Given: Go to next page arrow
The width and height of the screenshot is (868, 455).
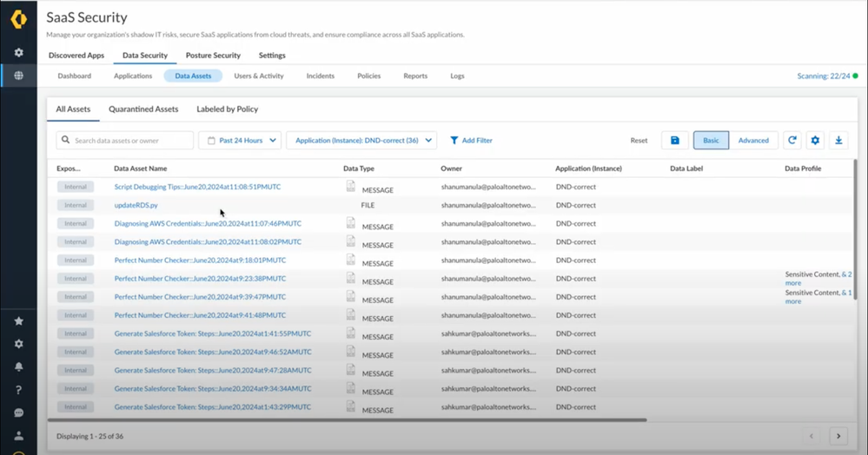Looking at the screenshot, I should (x=838, y=436).
